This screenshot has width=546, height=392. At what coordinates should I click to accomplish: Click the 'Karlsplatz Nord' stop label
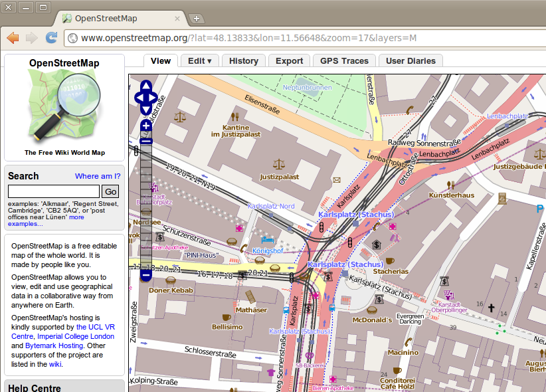[x=271, y=206]
